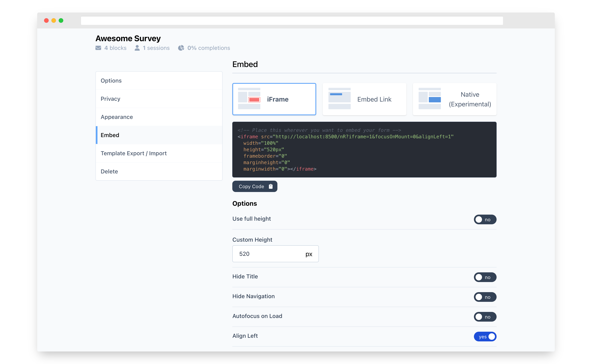Click the person sessions icon
This screenshot has height=364, width=592.
[x=137, y=48]
